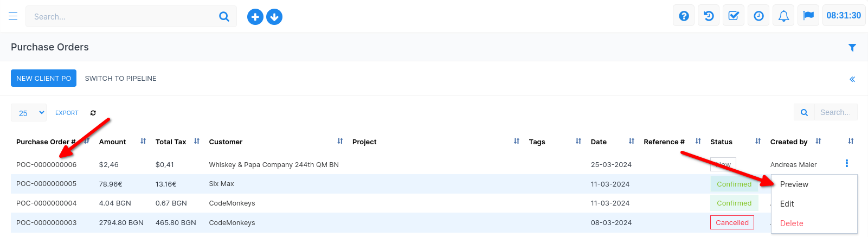Select Delete in the row menu
This screenshot has height=237, width=868.
click(x=791, y=223)
